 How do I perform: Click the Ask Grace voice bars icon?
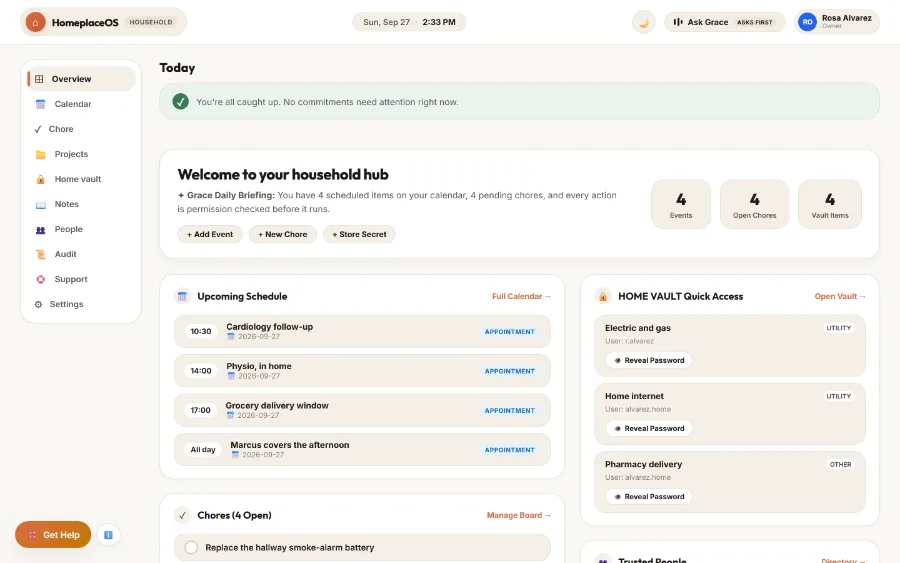pos(678,22)
